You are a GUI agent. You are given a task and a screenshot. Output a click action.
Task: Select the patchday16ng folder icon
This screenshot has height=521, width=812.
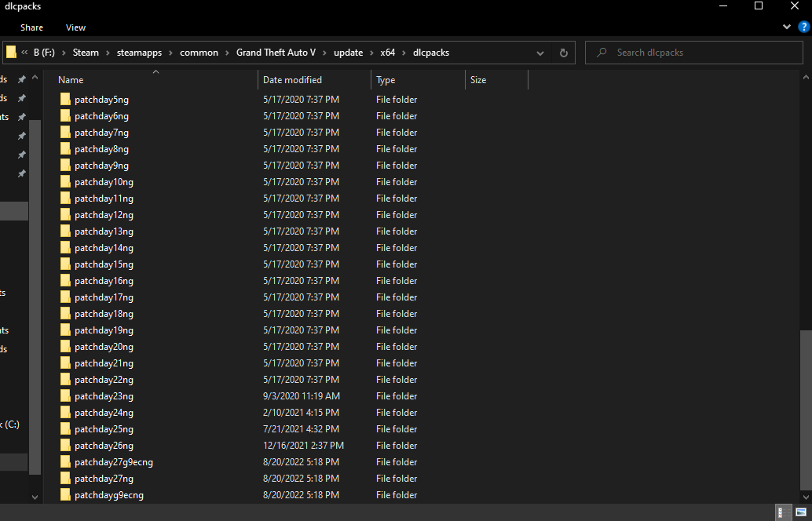65,281
